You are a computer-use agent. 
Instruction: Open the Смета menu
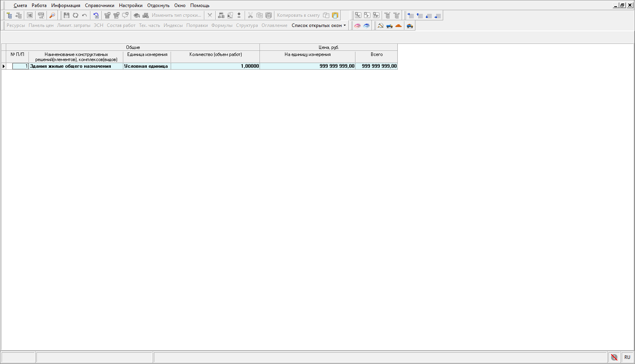[20, 5]
